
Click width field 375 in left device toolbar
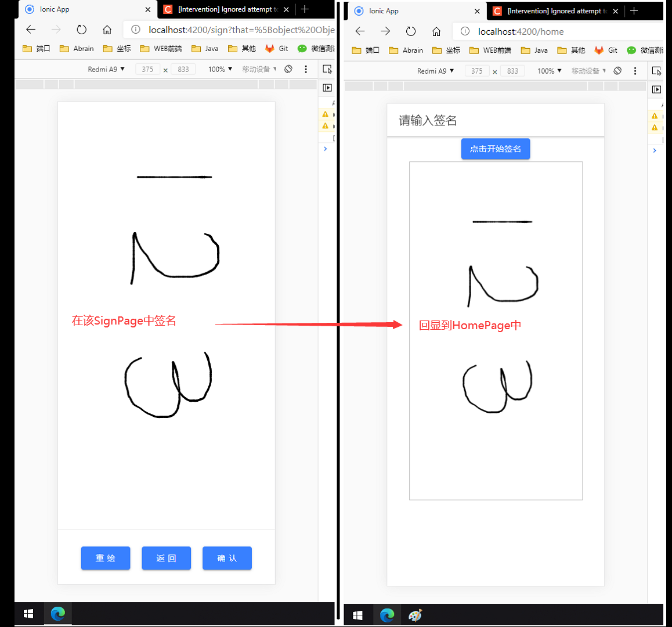click(x=147, y=69)
